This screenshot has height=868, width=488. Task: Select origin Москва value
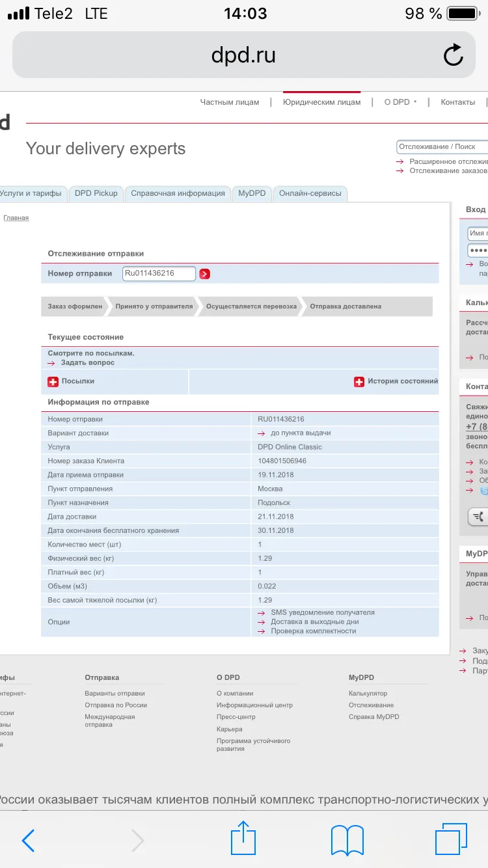point(270,489)
